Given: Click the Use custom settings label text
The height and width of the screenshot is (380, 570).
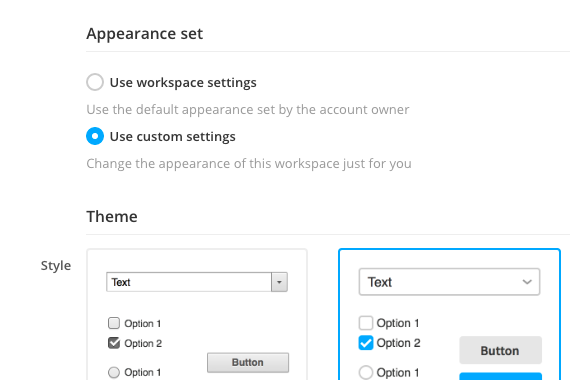Looking at the screenshot, I should pyautogui.click(x=173, y=137).
